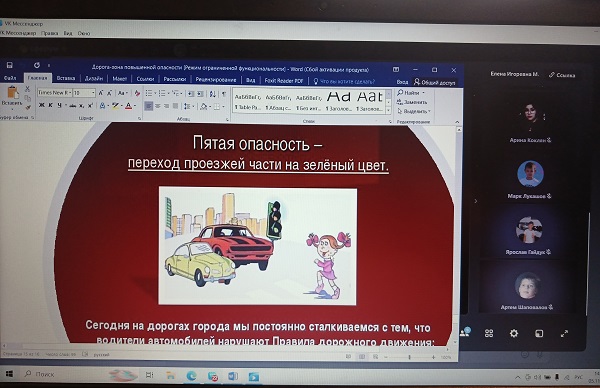Open the font size dropdown
Image resolution: width=600 pixels, height=388 pixels.
(x=84, y=93)
